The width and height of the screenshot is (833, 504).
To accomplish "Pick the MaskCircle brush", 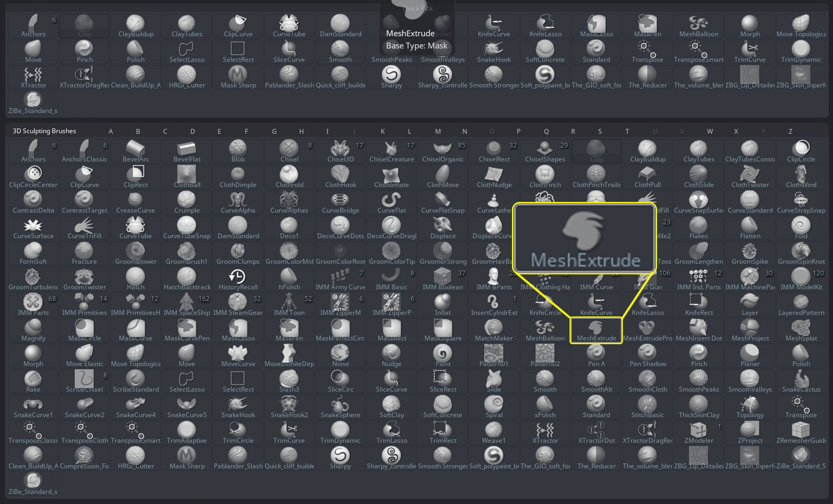I will click(84, 331).
